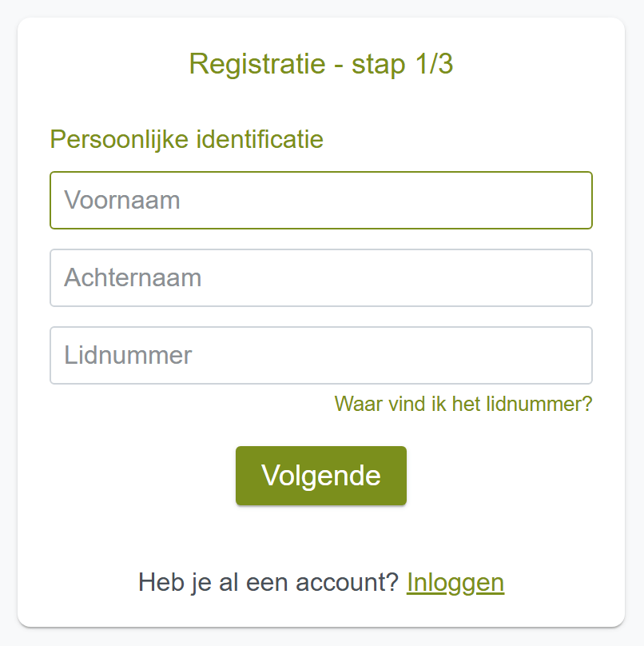
Task: Click the 'Registratie - stap 1/3' heading
Action: point(321,64)
